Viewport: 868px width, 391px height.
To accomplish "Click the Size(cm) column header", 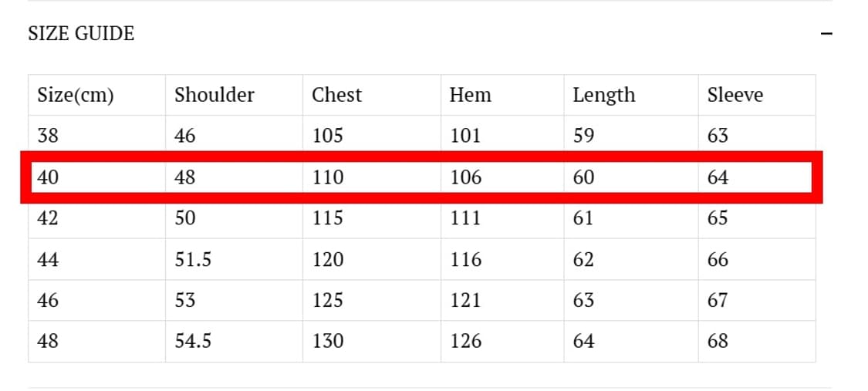I will (x=76, y=95).
